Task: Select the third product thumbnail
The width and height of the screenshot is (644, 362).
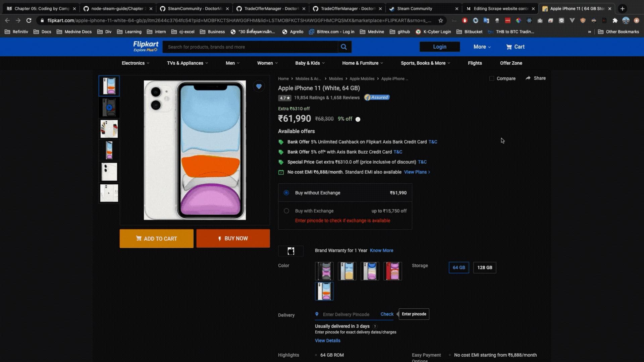Action: click(x=109, y=129)
